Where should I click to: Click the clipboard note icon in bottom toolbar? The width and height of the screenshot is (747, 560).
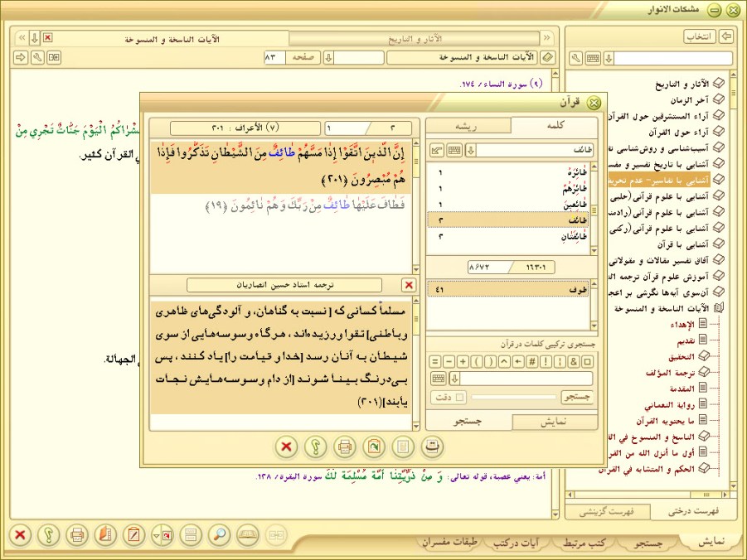tap(133, 535)
